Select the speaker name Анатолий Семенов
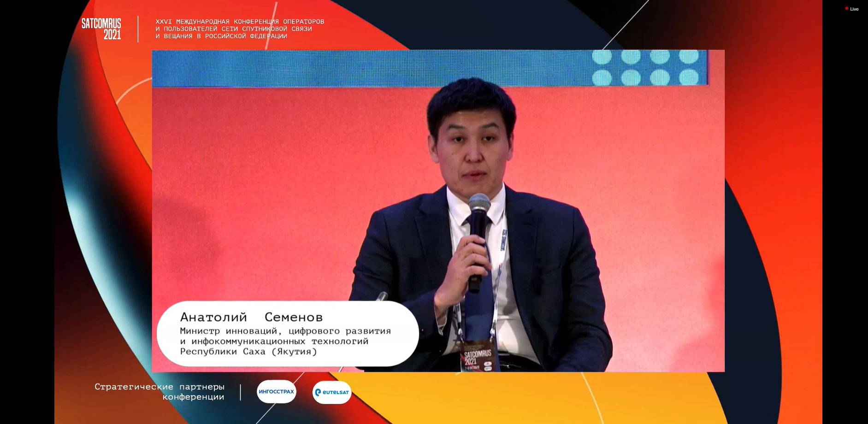This screenshot has height=424, width=868. pos(251,317)
